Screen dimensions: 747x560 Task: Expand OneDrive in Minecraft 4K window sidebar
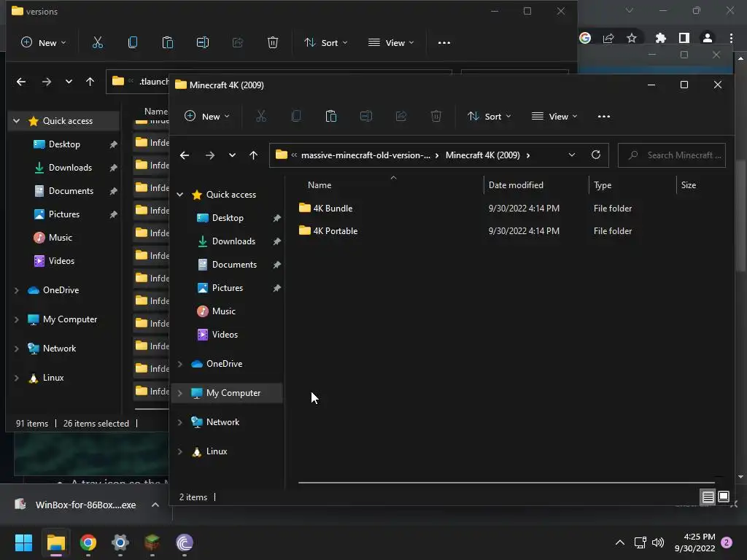pos(180,364)
